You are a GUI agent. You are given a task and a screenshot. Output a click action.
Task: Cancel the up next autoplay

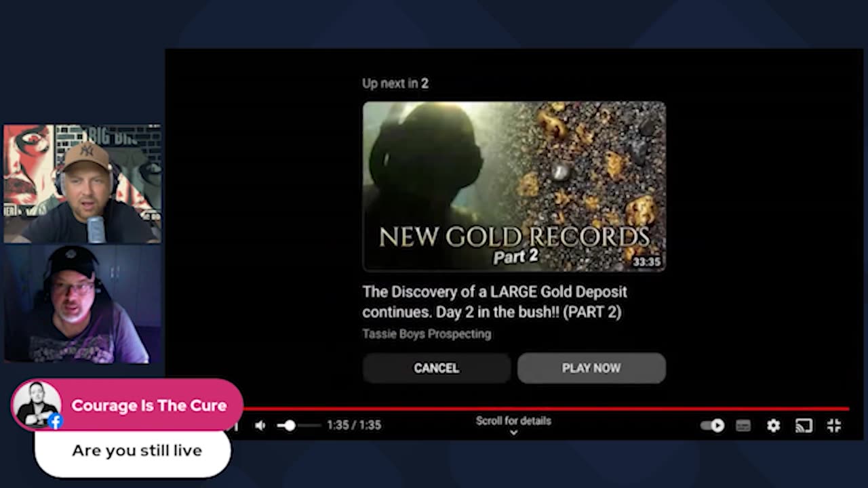tap(436, 368)
